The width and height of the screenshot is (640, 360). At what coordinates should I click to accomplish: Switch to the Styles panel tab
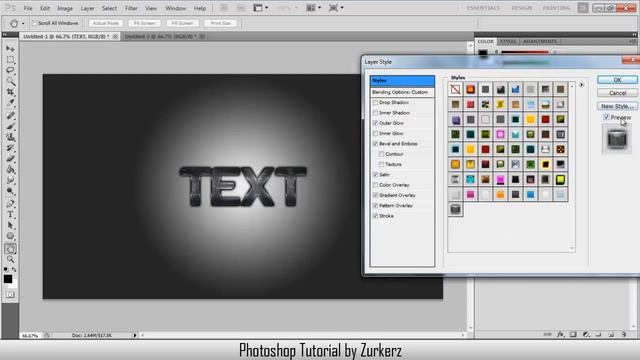(x=508, y=41)
